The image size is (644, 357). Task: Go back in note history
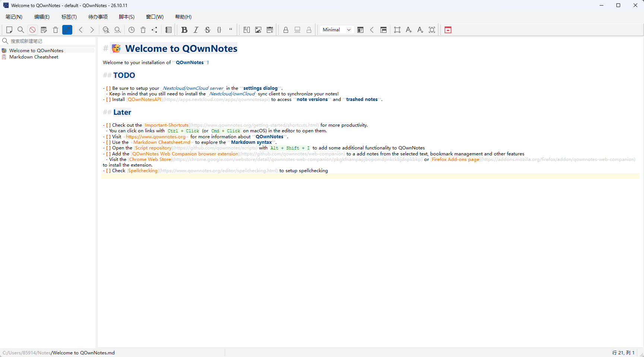[80, 30]
